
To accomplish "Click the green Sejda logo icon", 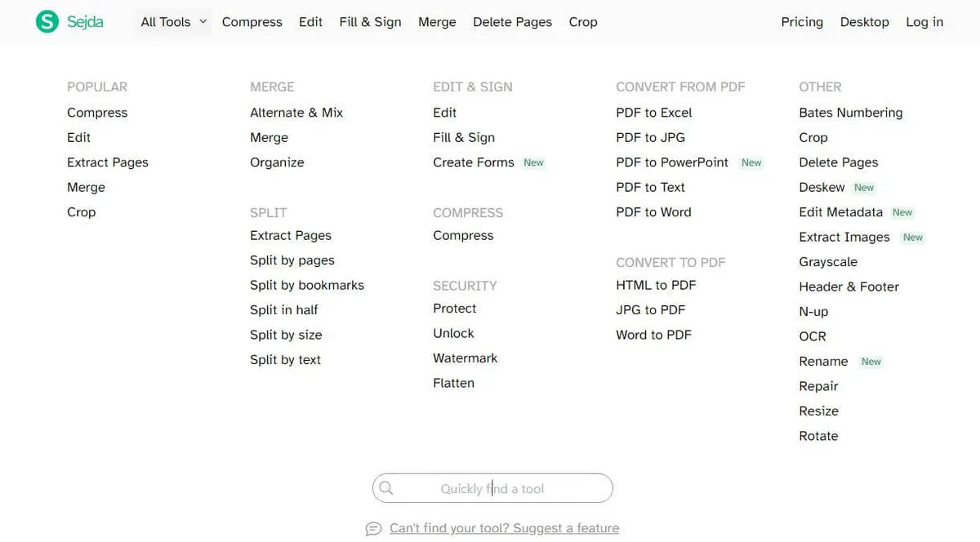I will pos(47,22).
